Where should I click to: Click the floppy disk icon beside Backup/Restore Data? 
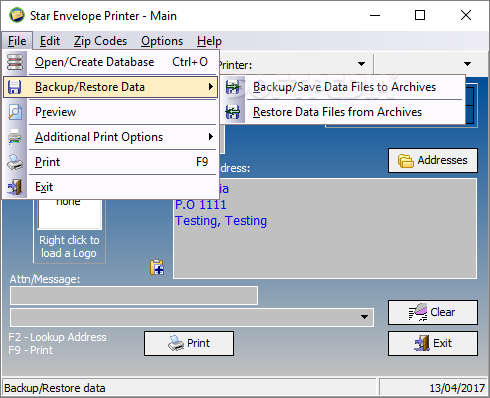[15, 87]
